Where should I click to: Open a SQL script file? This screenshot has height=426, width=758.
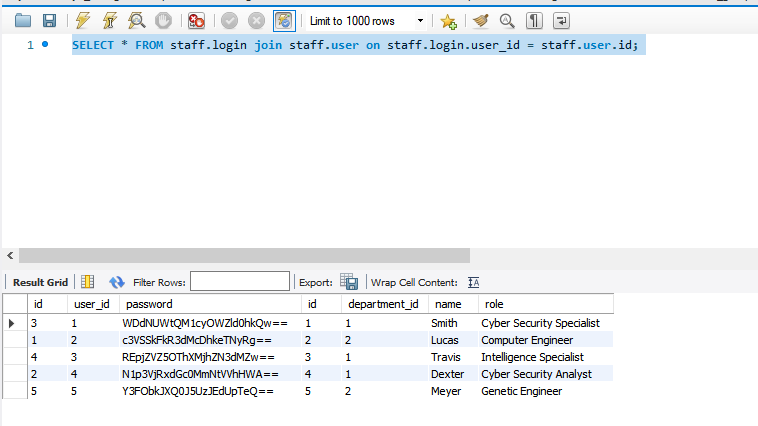coord(23,20)
